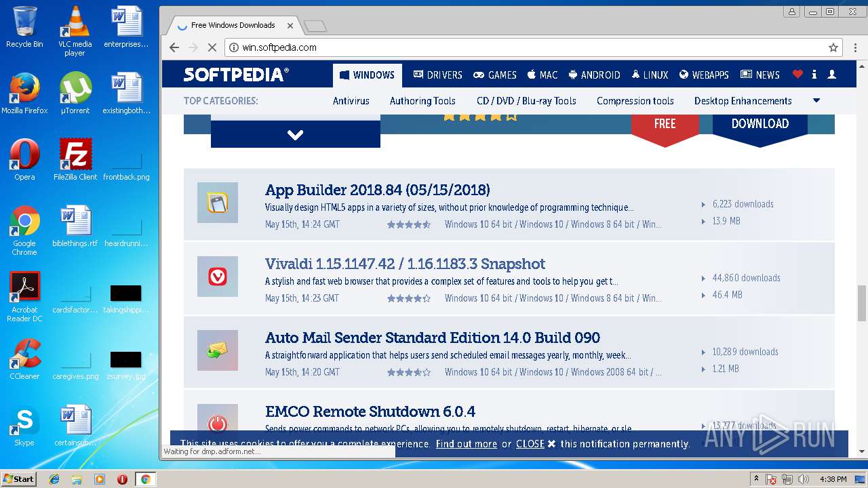Viewport: 868px width, 488px height.
Task: Click Auto Mail Sender thumbnail icon
Action: click(x=218, y=350)
